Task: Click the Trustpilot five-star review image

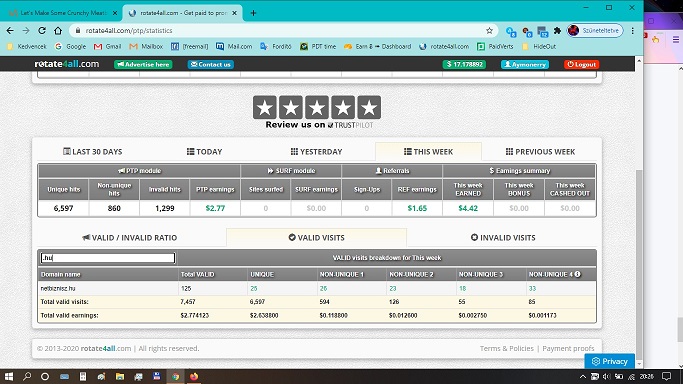Action: tap(317, 112)
